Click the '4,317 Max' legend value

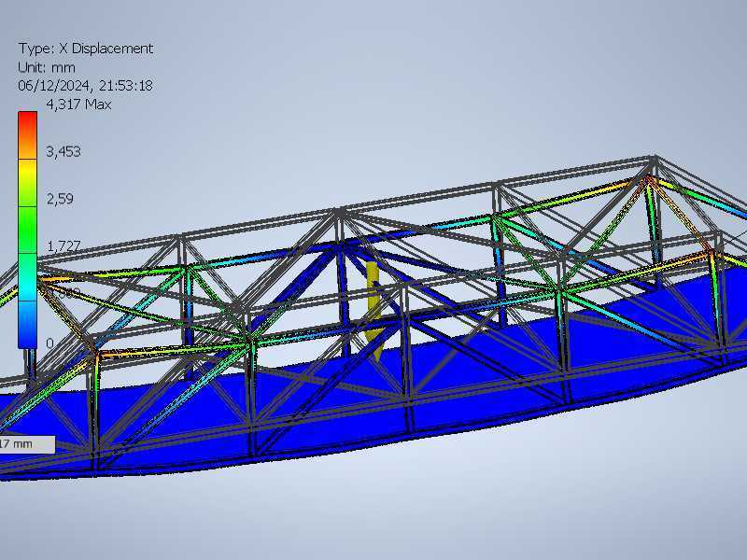(78, 105)
